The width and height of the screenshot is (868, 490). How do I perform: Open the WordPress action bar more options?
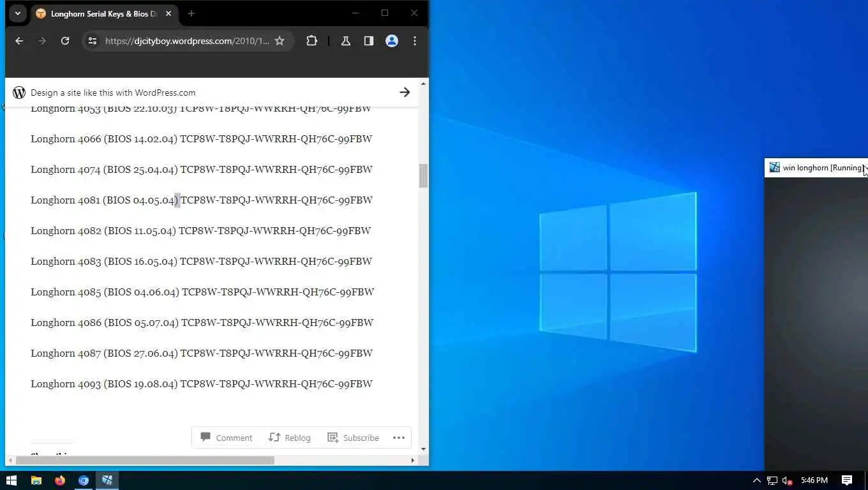(399, 438)
